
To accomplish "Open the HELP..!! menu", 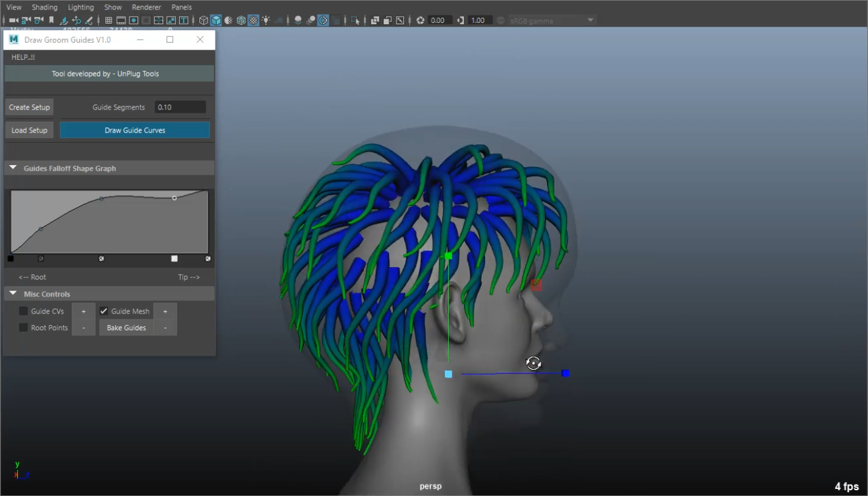I will 23,57.
